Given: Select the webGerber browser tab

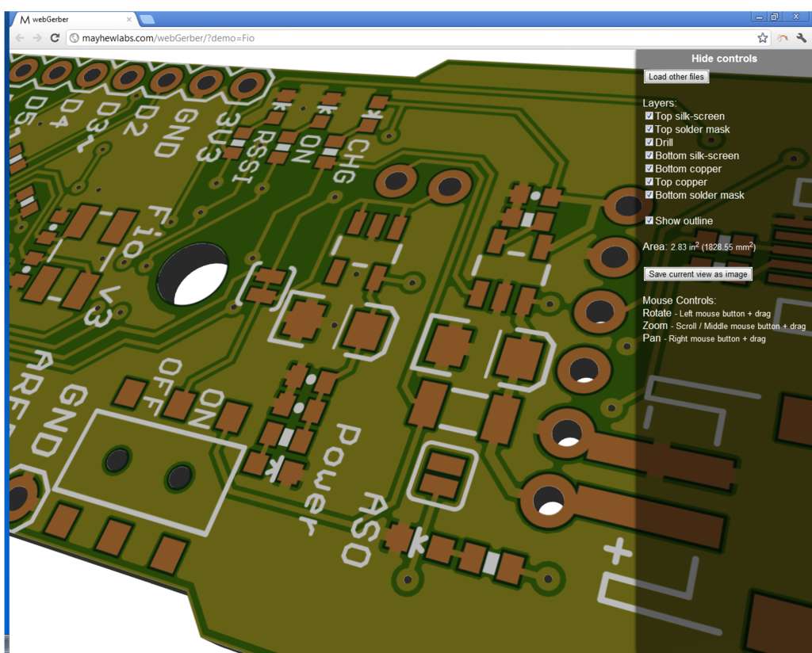Looking at the screenshot, I should (x=74, y=19).
